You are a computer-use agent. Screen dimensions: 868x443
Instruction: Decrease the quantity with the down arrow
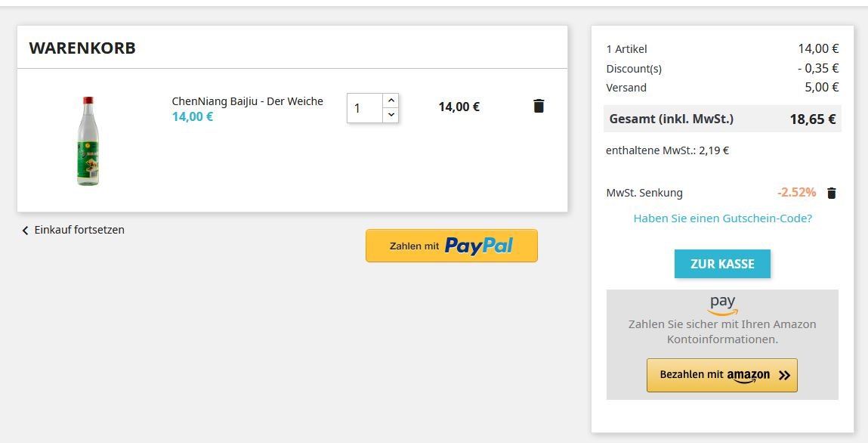[x=391, y=115]
